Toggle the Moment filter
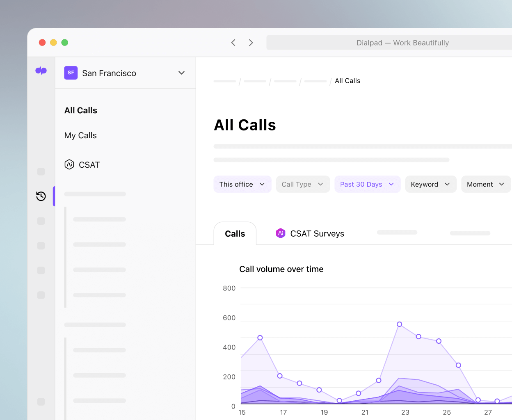 [486, 184]
